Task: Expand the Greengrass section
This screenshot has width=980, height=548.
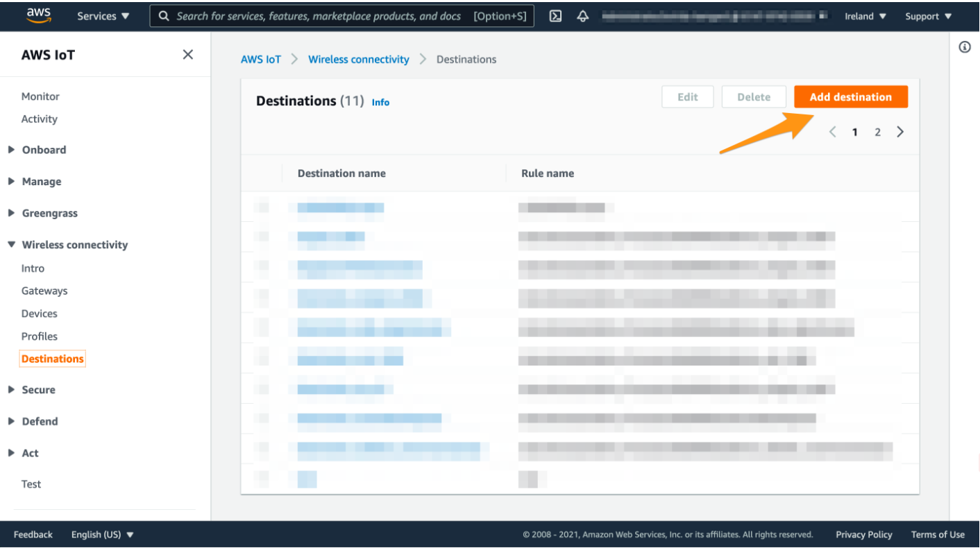Action: pyautogui.click(x=43, y=214)
